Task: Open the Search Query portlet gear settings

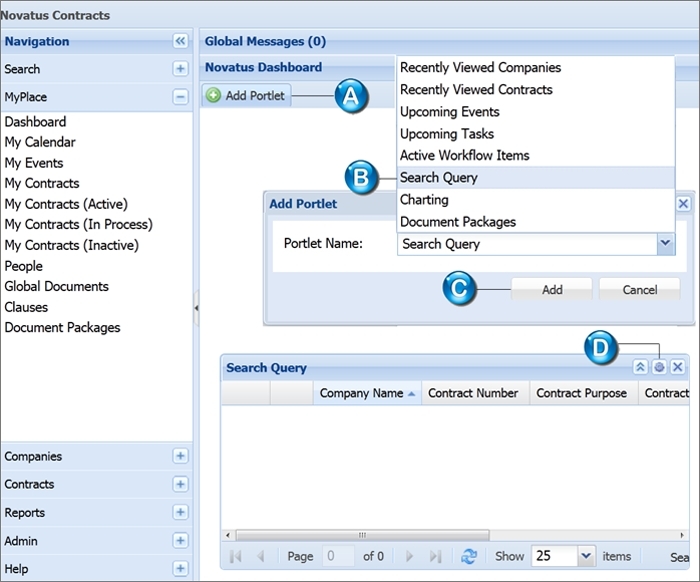Action: pyautogui.click(x=659, y=367)
